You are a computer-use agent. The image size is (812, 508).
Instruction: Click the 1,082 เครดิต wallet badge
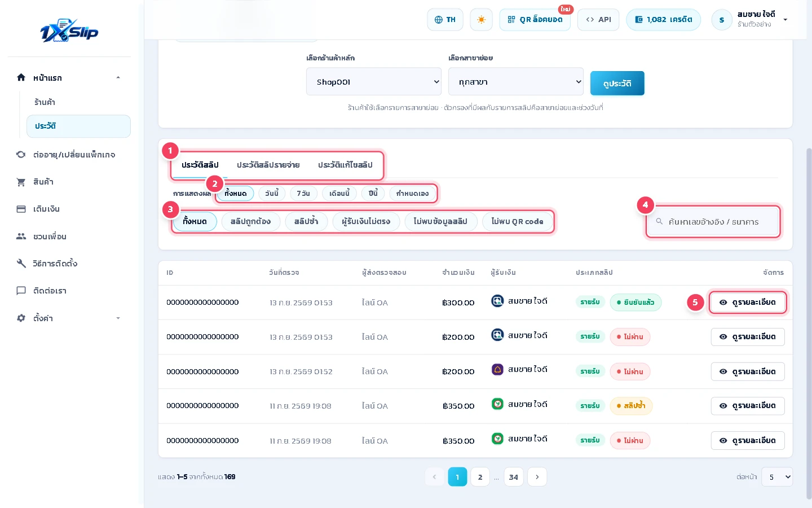(x=663, y=20)
